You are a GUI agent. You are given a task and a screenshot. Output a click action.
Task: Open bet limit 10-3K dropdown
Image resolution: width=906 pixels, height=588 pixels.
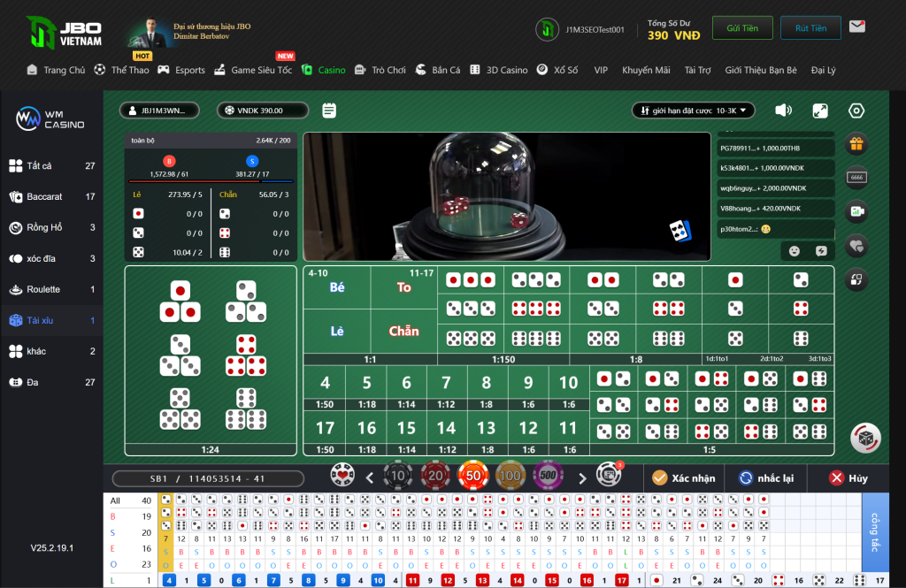click(x=693, y=111)
